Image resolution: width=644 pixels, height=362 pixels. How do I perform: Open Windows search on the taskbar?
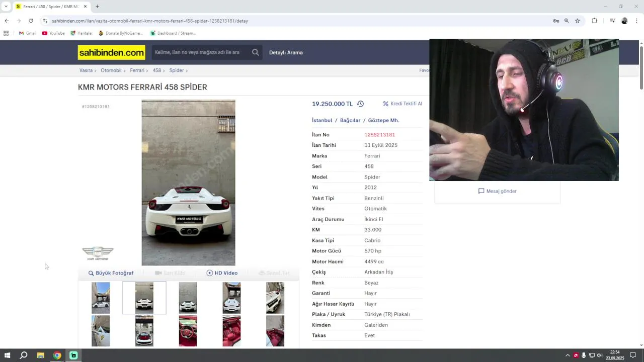(24, 355)
